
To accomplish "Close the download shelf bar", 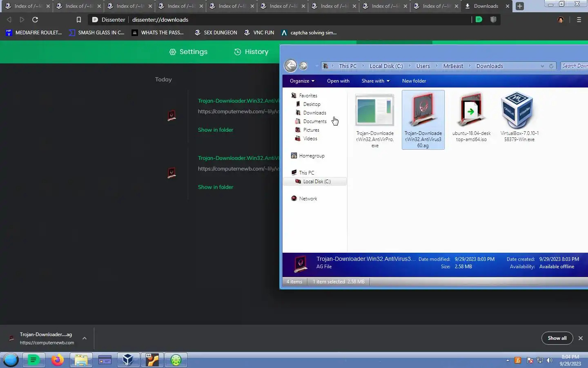I will tap(580, 338).
